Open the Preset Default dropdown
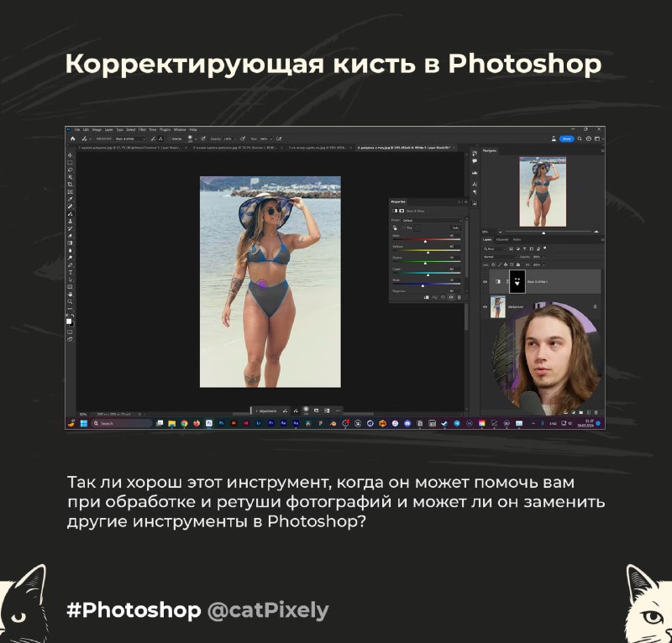 click(432, 221)
